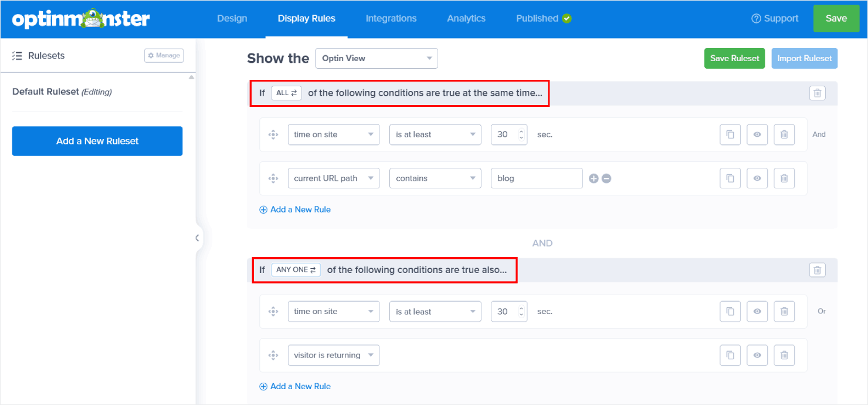
Task: Switch to the Integrations tab
Action: (391, 18)
